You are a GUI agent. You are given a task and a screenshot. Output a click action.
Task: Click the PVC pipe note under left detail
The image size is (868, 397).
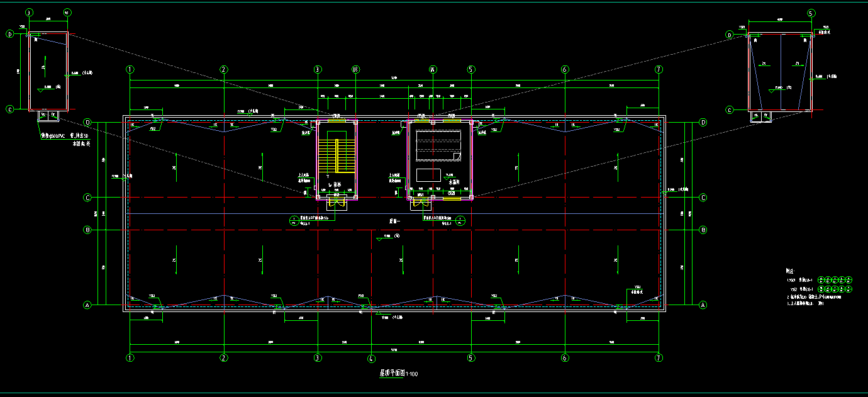66,136
